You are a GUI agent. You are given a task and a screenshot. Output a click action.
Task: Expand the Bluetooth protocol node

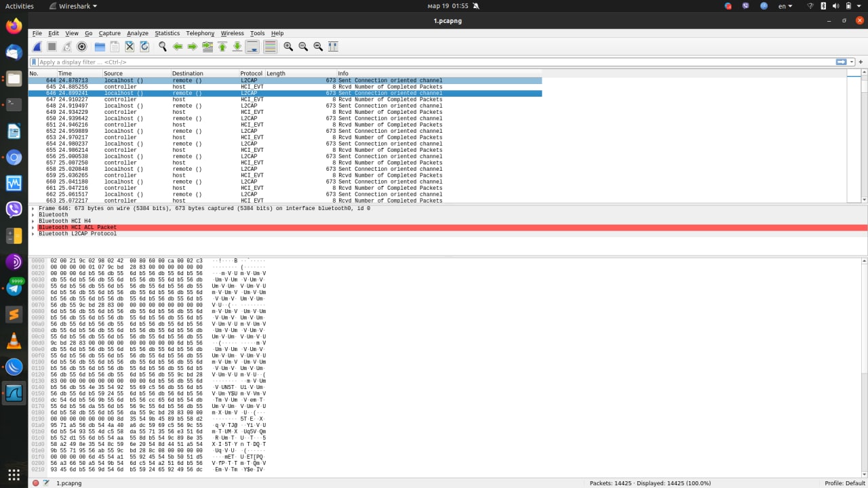coord(33,215)
